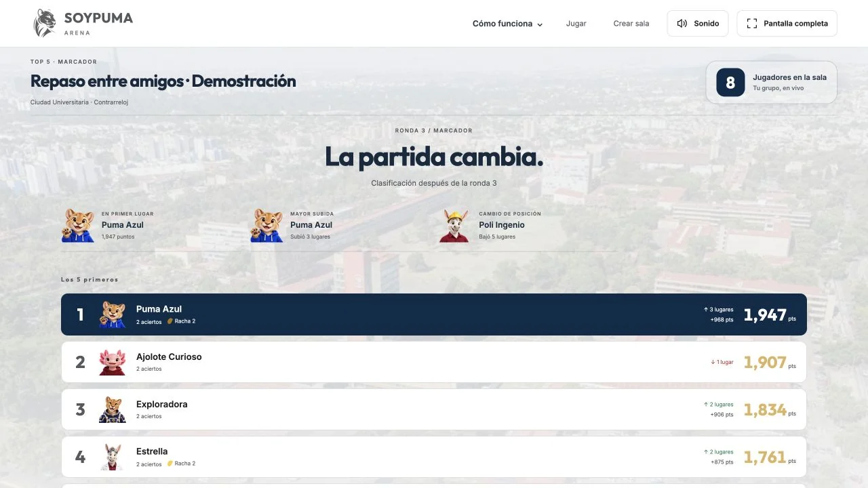Click the rank number 4
868x488 pixels.
pyautogui.click(x=80, y=457)
